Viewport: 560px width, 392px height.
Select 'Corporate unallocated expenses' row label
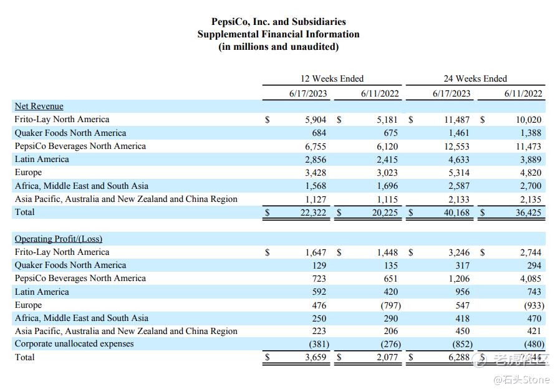[x=74, y=344]
